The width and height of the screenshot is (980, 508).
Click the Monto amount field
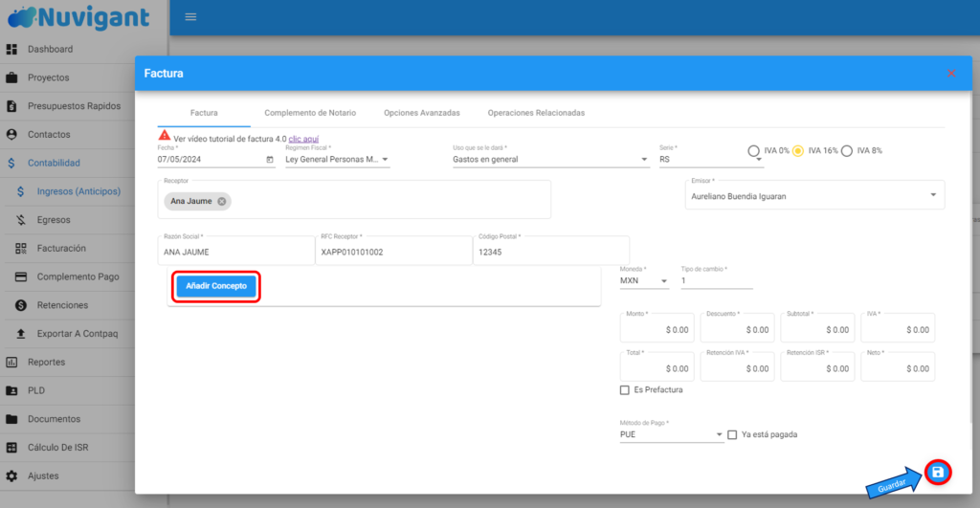click(x=657, y=327)
